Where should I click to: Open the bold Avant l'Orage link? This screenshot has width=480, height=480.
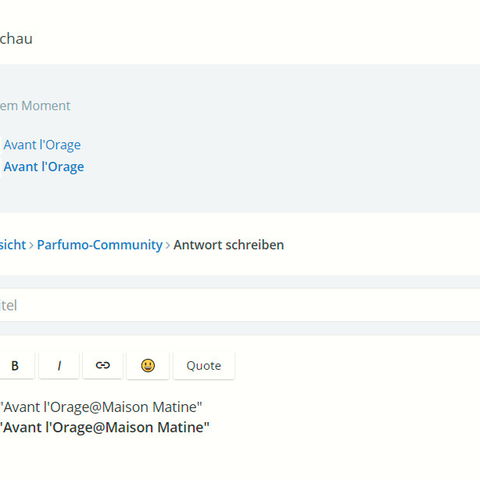[x=44, y=167]
